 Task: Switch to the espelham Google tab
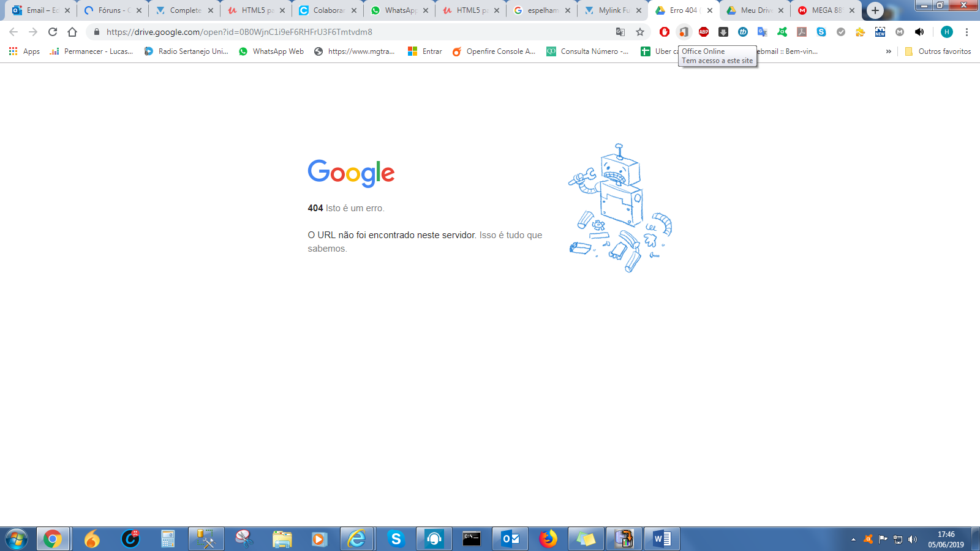[x=542, y=10]
